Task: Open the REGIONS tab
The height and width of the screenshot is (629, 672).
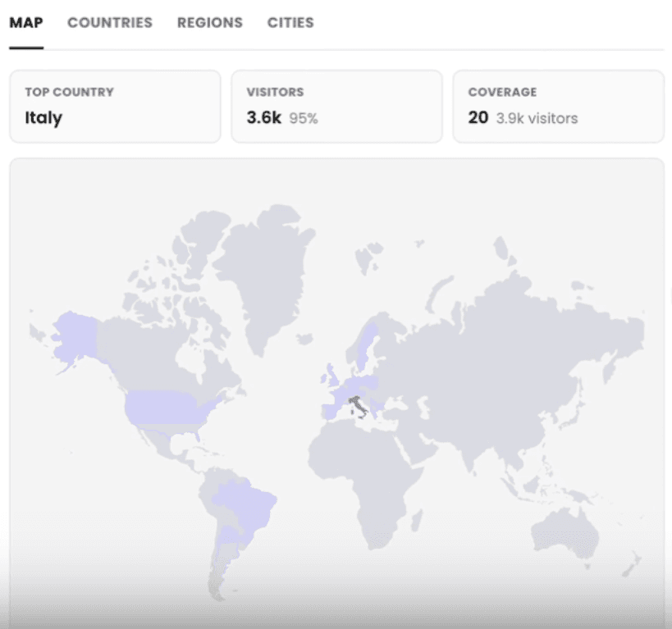Action: click(x=210, y=23)
